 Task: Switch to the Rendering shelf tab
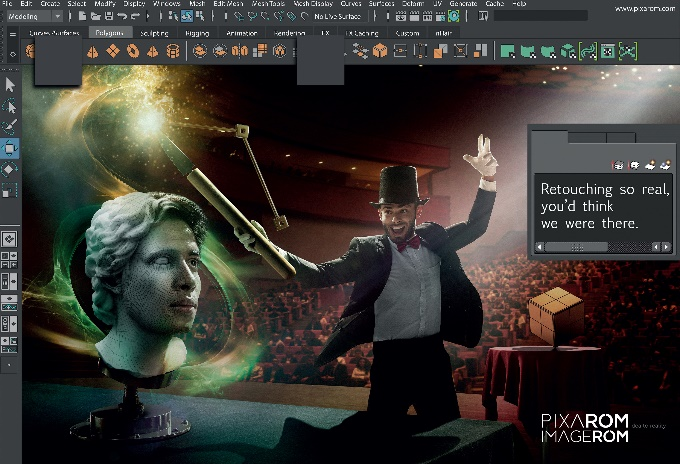click(289, 33)
